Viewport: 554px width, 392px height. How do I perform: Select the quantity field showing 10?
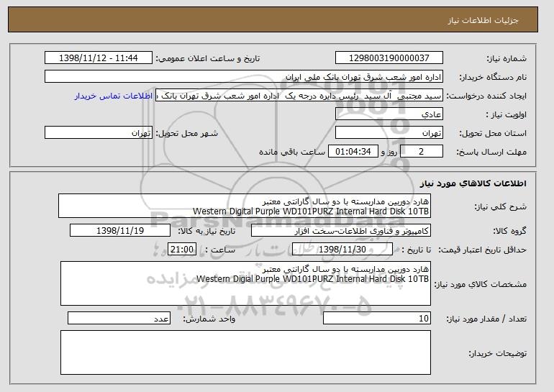coord(377,318)
